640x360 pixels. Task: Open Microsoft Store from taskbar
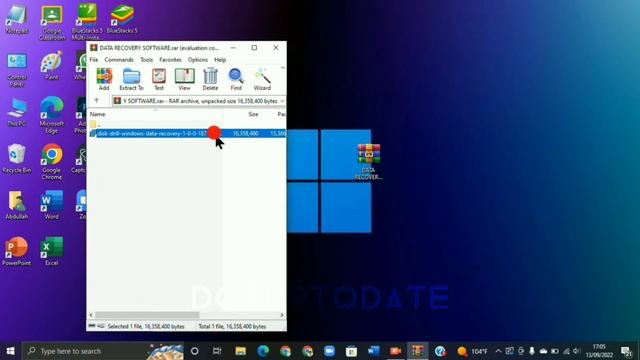tap(351, 351)
